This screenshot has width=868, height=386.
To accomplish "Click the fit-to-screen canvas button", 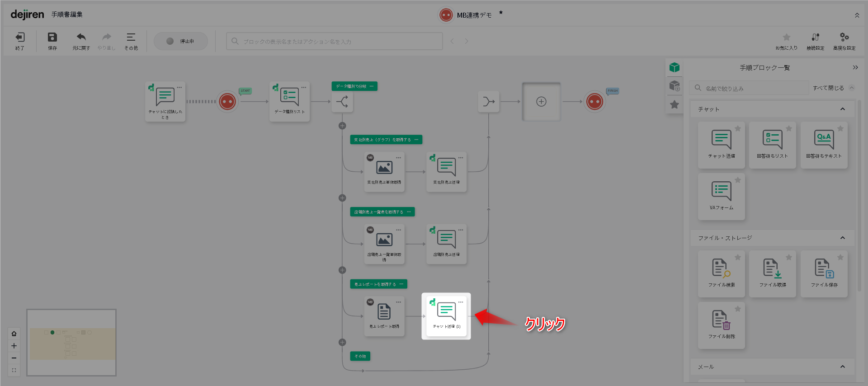I will point(14,370).
